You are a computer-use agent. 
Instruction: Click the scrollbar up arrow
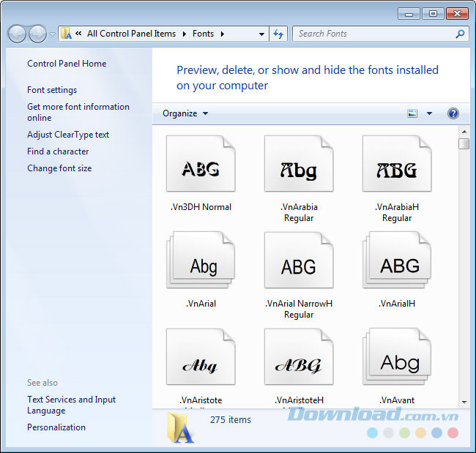[464, 132]
